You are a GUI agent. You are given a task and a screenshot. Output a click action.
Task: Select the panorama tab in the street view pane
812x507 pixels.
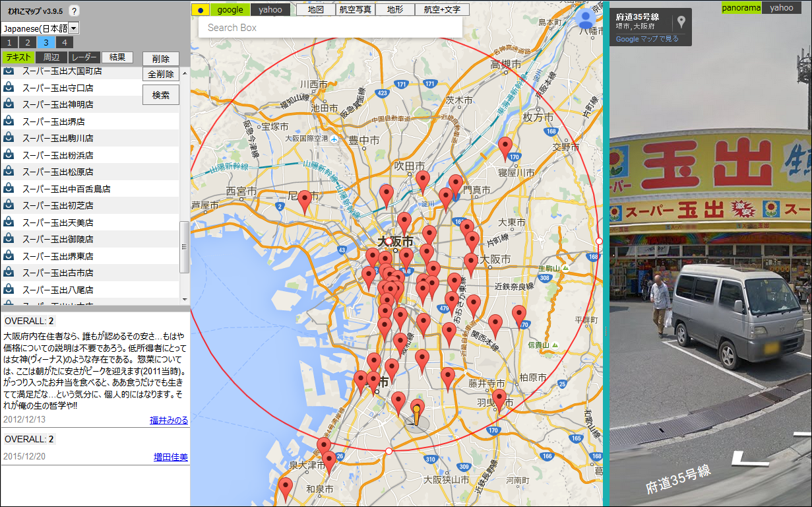point(741,7)
